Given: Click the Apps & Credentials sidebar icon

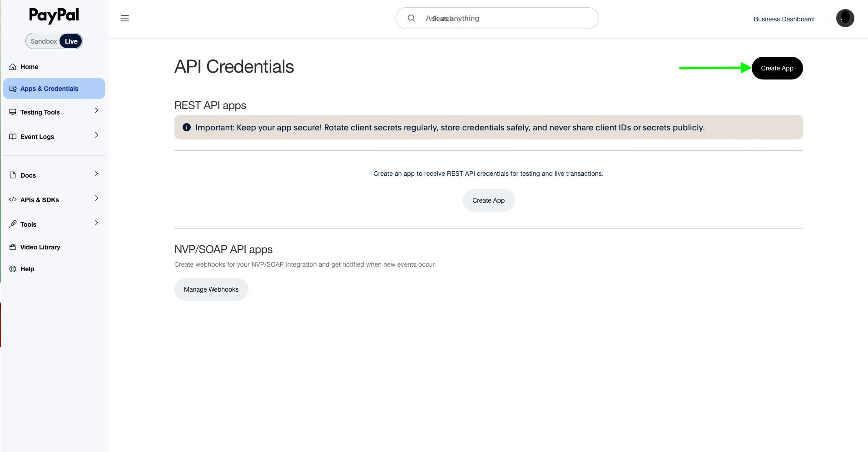Looking at the screenshot, I should tap(13, 89).
